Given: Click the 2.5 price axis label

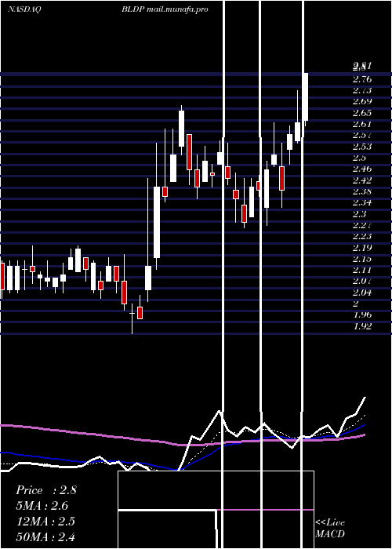Looking at the screenshot, I should [x=360, y=158].
